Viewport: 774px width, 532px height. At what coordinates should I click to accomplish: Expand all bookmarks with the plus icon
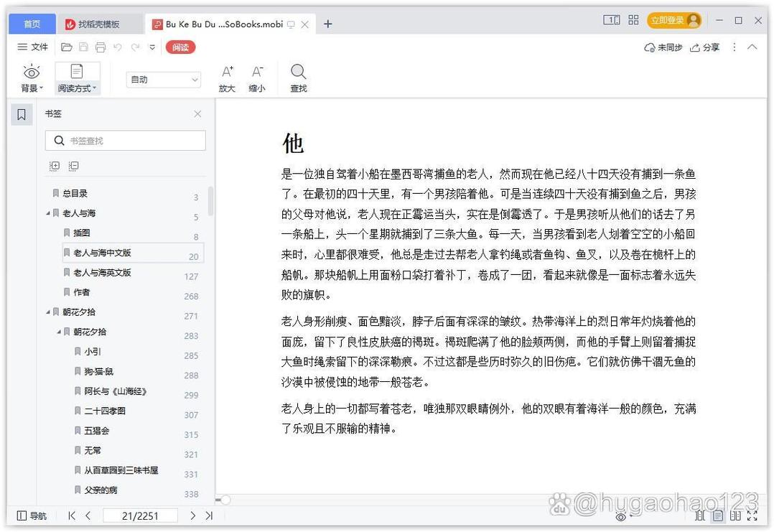[55, 166]
